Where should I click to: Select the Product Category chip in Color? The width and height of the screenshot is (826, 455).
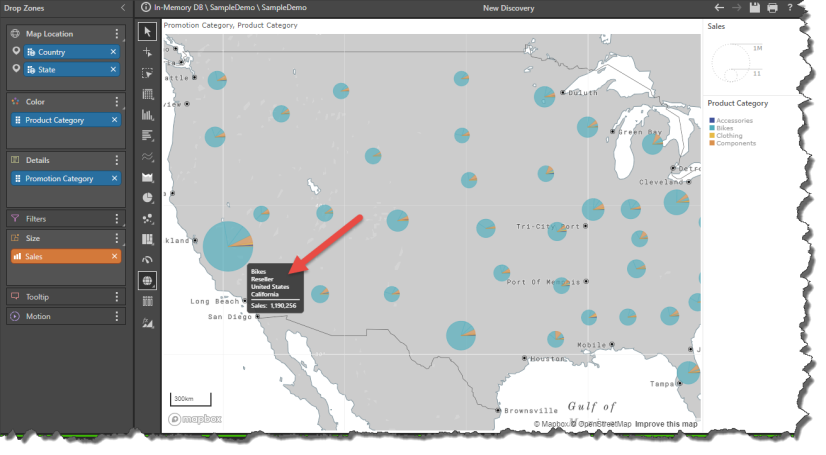(60, 120)
